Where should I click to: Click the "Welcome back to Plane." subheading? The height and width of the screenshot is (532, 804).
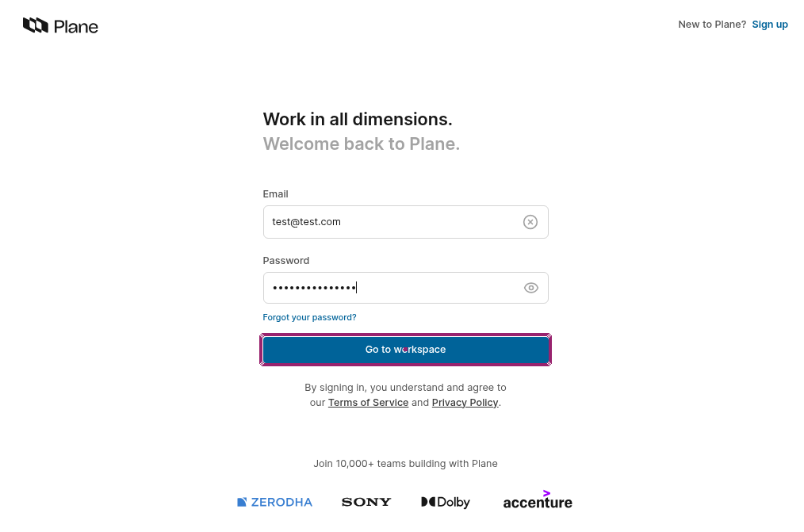click(x=361, y=144)
